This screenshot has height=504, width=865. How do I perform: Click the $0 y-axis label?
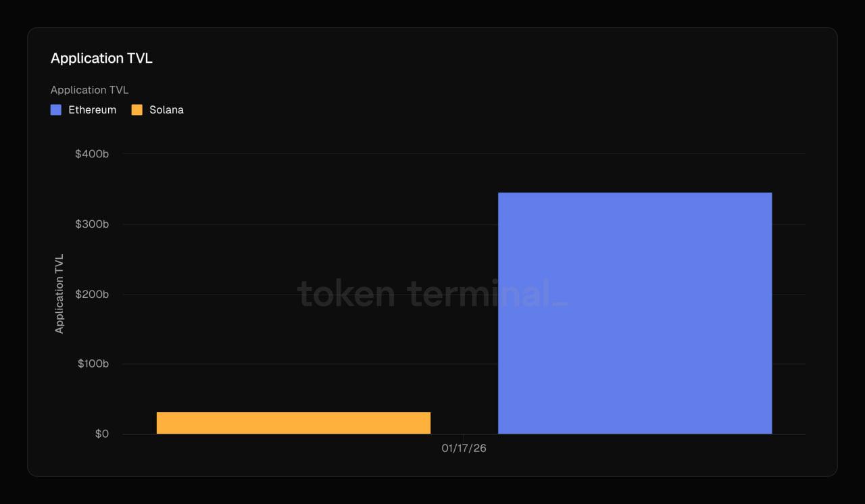(x=101, y=434)
